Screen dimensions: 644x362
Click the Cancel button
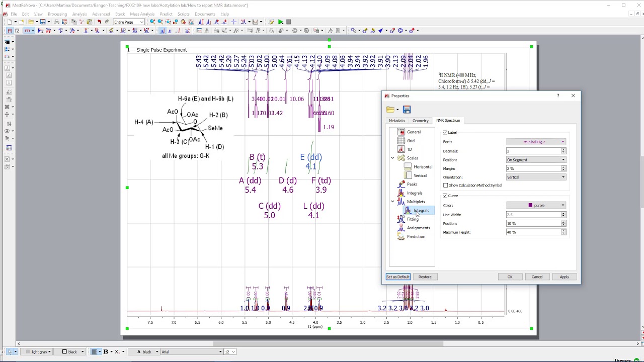tap(537, 277)
